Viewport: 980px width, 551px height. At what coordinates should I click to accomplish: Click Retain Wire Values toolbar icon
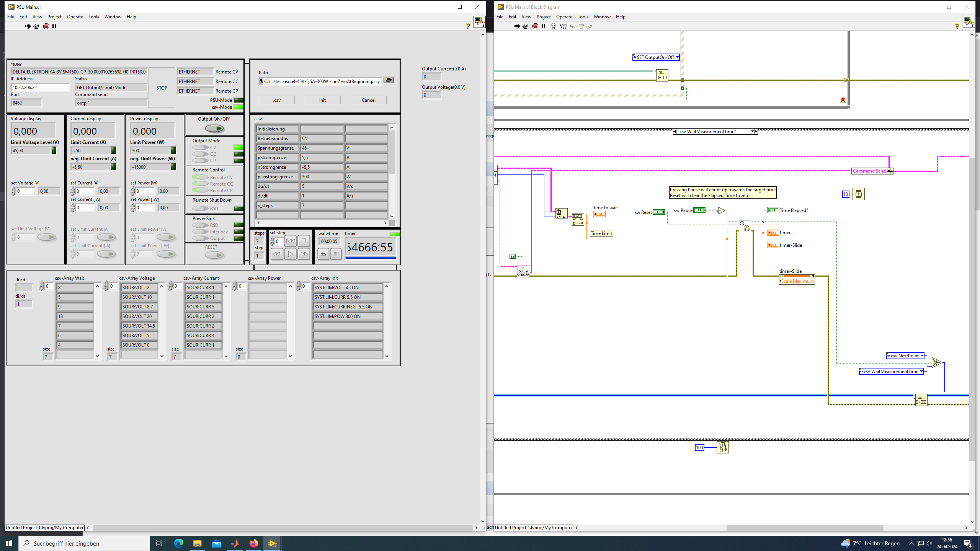[x=563, y=26]
